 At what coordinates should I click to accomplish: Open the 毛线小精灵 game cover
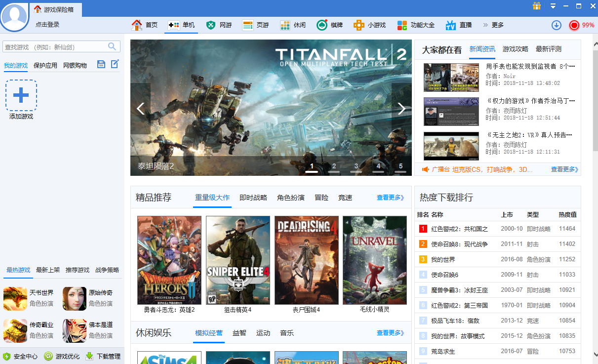point(375,260)
